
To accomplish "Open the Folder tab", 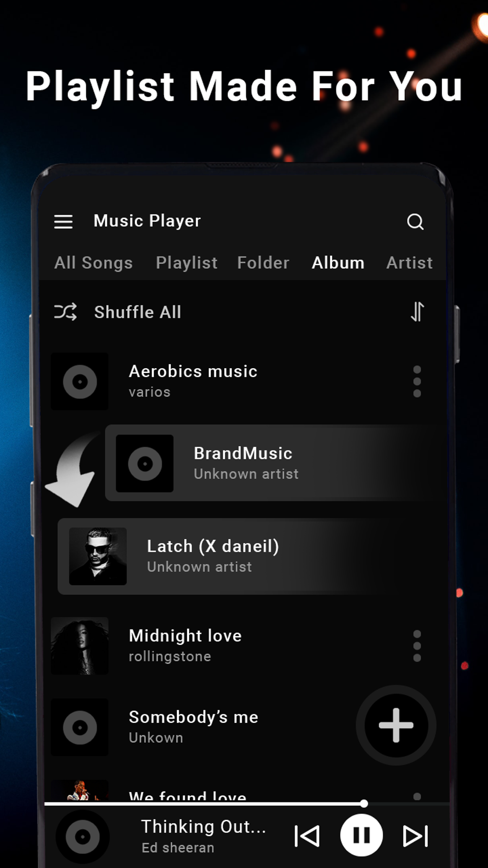I will pos(263,262).
